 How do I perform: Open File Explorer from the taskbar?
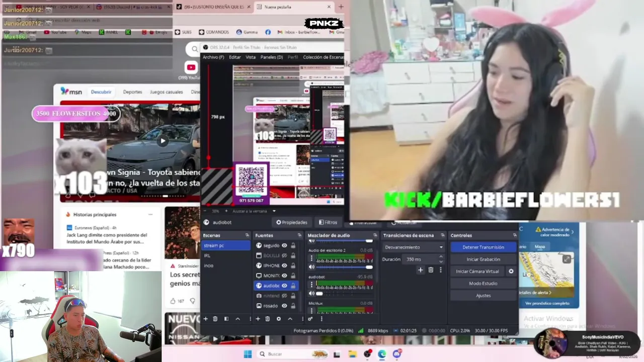353,354
